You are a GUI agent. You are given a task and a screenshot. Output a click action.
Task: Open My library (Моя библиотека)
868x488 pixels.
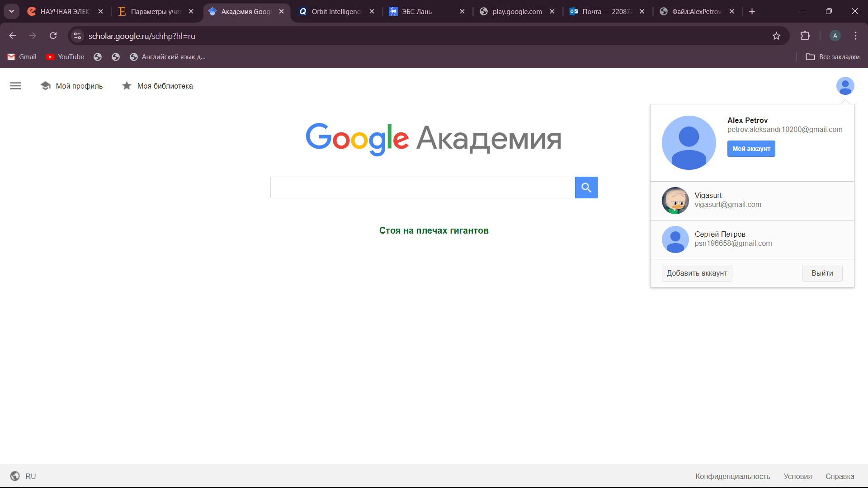[157, 86]
